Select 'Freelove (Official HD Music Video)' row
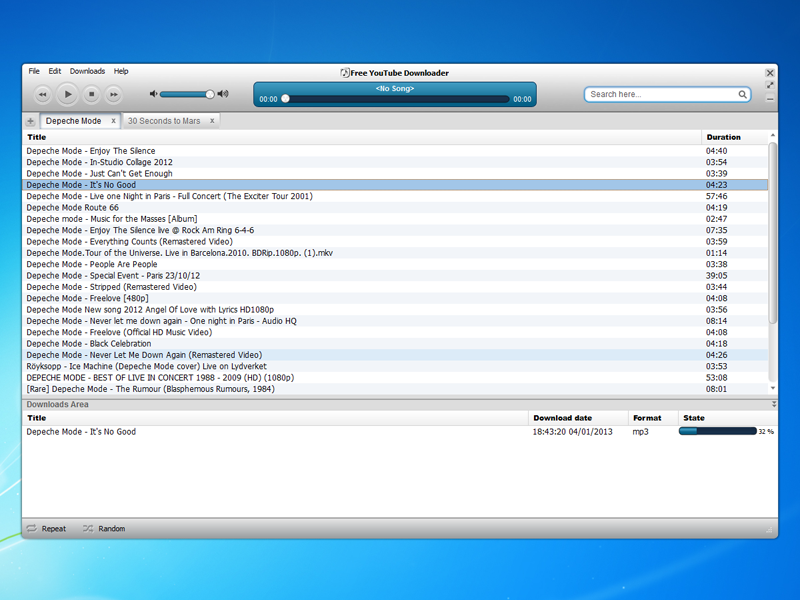The width and height of the screenshot is (800, 600). [395, 332]
